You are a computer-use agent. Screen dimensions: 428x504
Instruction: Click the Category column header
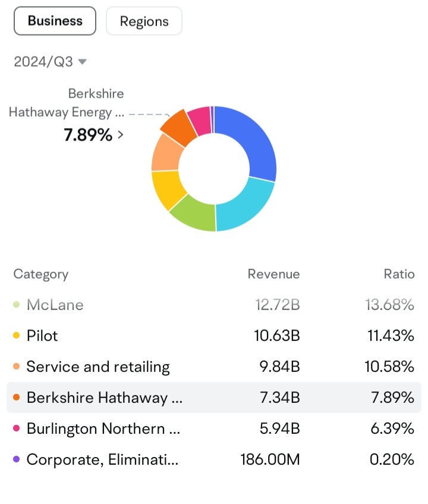tap(41, 274)
